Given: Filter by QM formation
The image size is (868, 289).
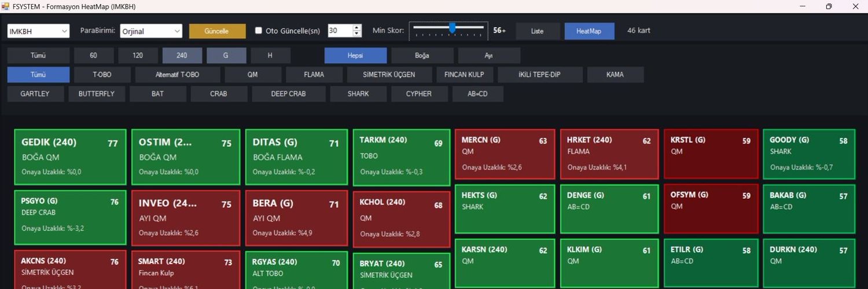Looking at the screenshot, I should [x=253, y=75].
